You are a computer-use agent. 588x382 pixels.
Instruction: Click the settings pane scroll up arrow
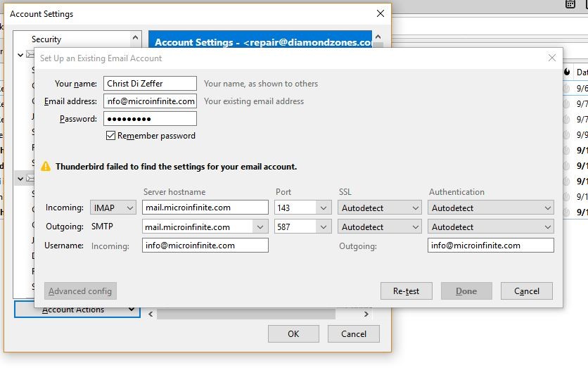pos(378,37)
